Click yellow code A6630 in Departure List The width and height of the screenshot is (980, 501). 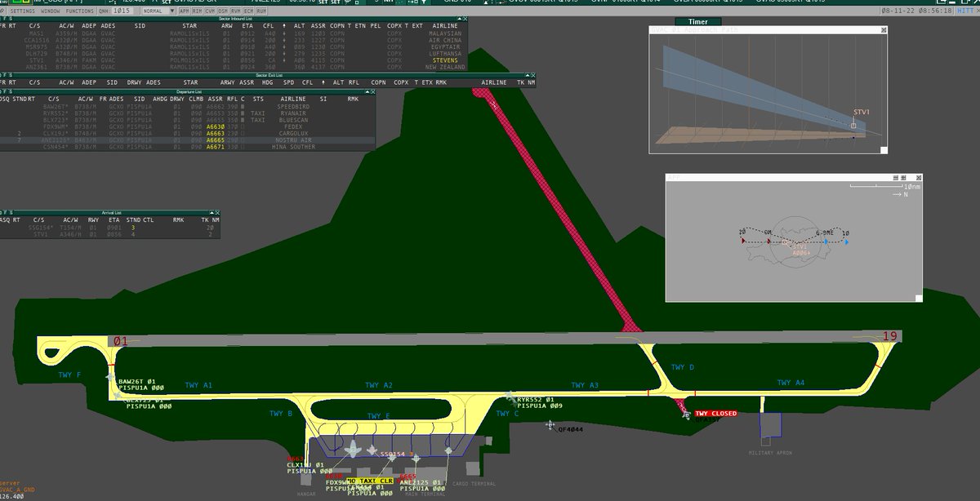click(216, 126)
